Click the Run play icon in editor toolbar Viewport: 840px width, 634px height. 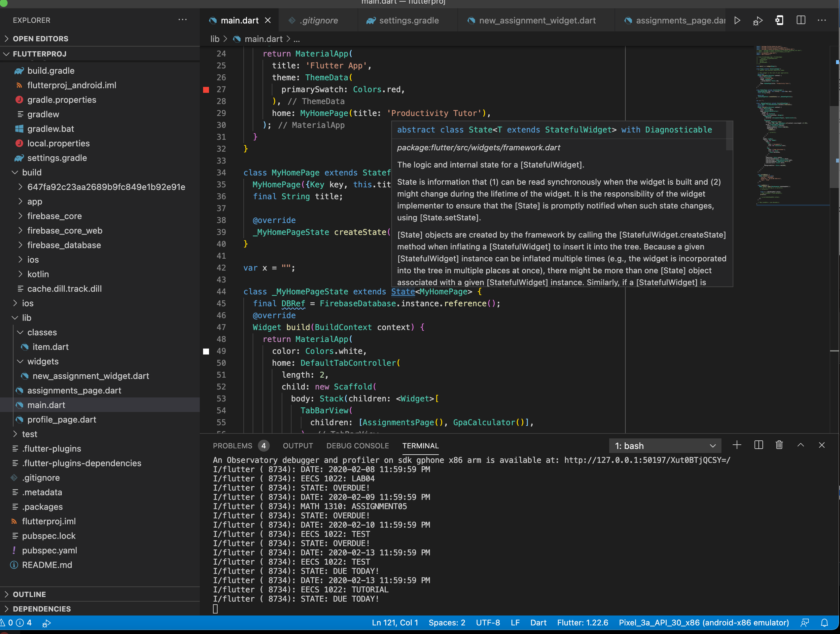pyautogui.click(x=737, y=20)
